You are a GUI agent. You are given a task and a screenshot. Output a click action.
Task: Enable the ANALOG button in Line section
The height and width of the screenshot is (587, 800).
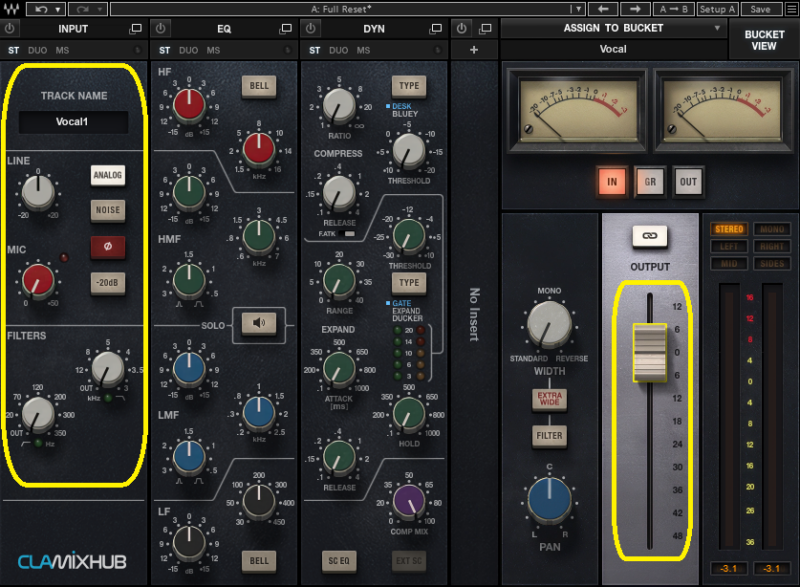107,176
